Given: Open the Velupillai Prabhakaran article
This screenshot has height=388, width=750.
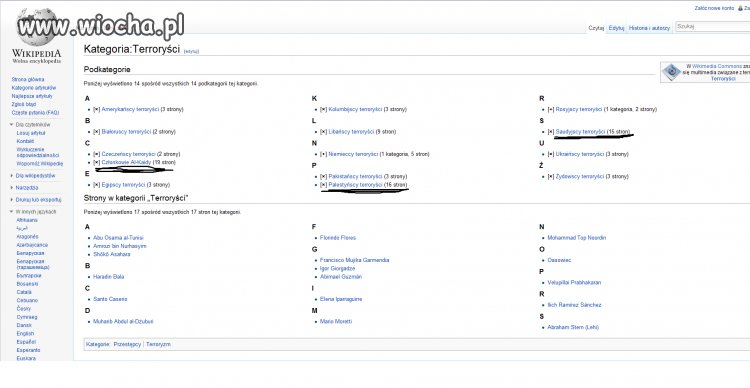Looking at the screenshot, I should (574, 283).
